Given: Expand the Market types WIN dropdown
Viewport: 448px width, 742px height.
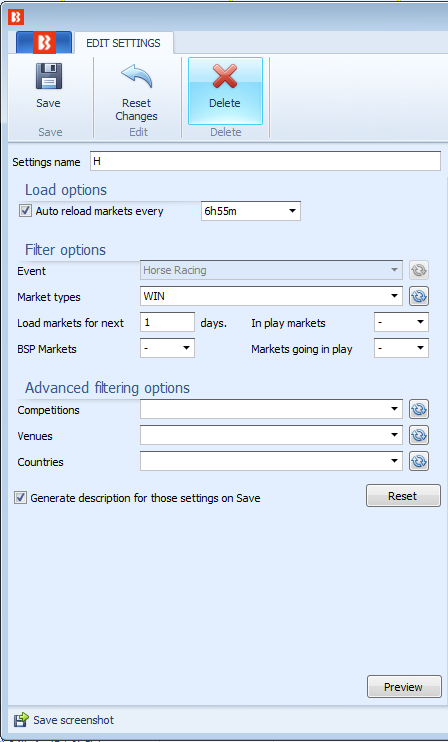Looking at the screenshot, I should coord(271,296).
